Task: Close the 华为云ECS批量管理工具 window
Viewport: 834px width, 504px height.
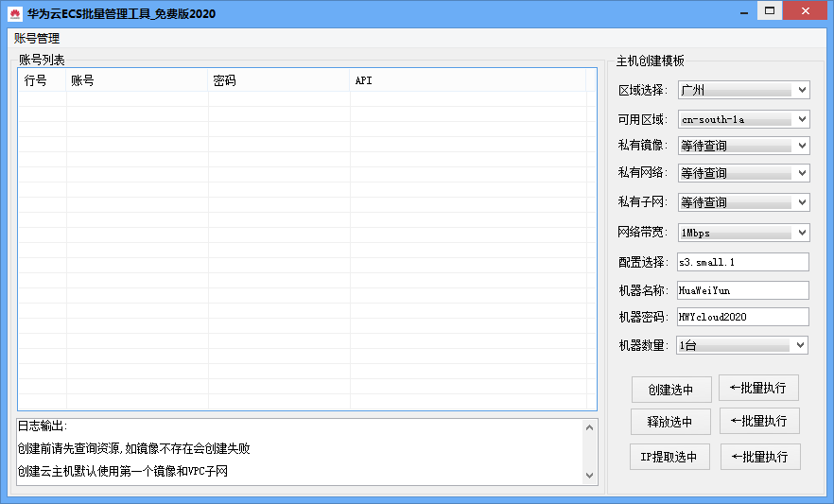Action: point(806,11)
